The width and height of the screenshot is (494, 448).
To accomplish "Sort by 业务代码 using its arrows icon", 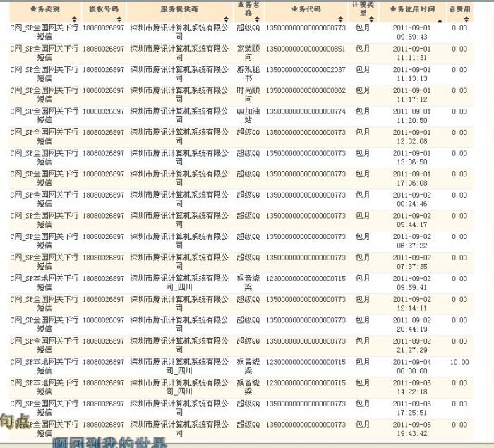I will pyautogui.click(x=341, y=19).
